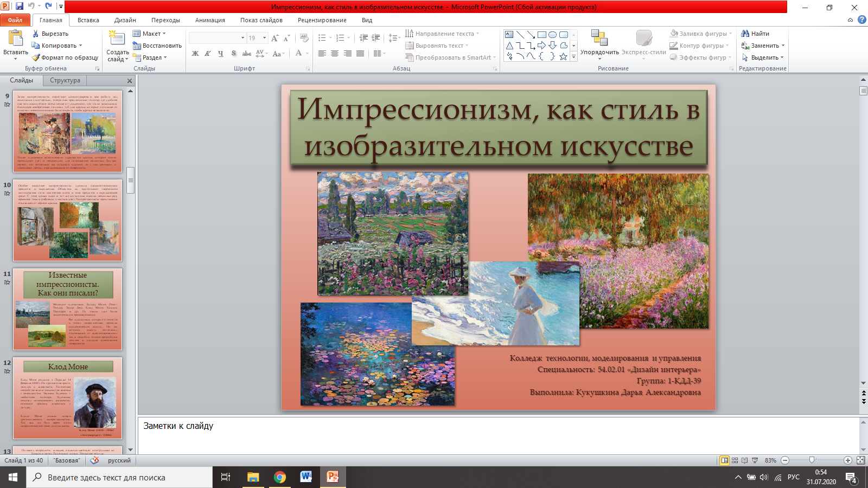
Task: Click Select (Выделить) button
Action: click(763, 57)
